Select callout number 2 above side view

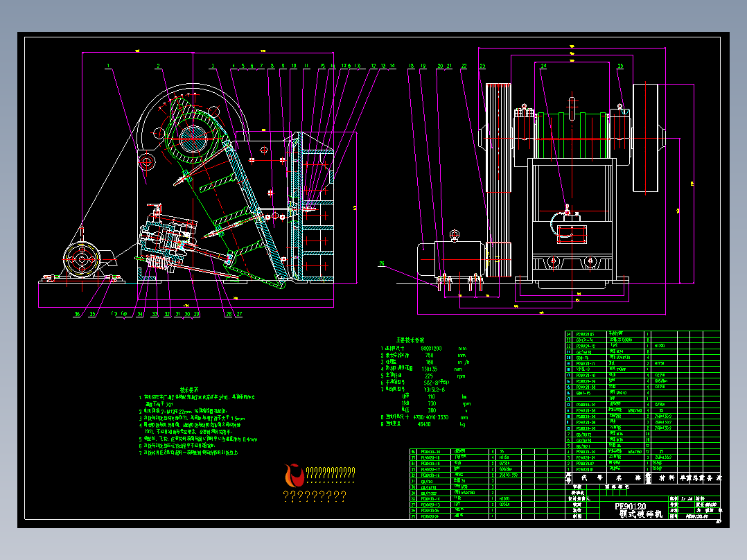158,67
